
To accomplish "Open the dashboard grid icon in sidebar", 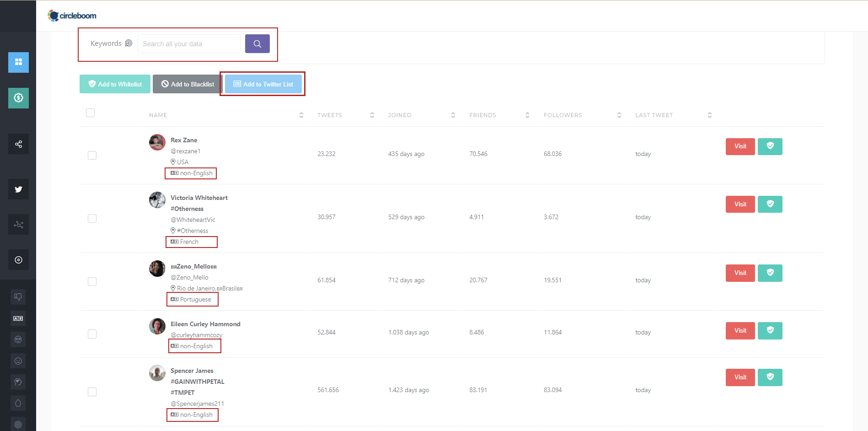I will pyautogui.click(x=18, y=62).
